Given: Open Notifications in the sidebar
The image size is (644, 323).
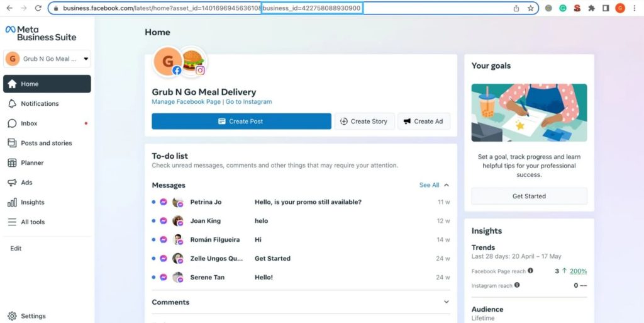Looking at the screenshot, I should pos(47,103).
